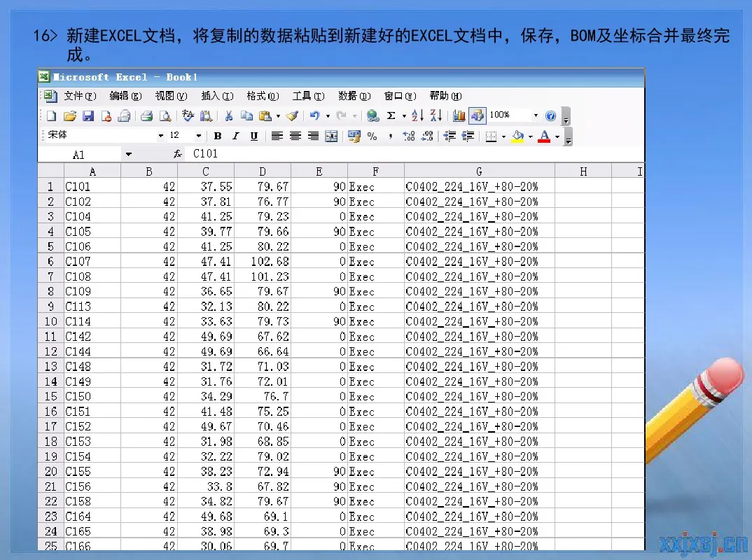This screenshot has width=752, height=560.
Task: Decrease decimal places
Action: [x=427, y=136]
